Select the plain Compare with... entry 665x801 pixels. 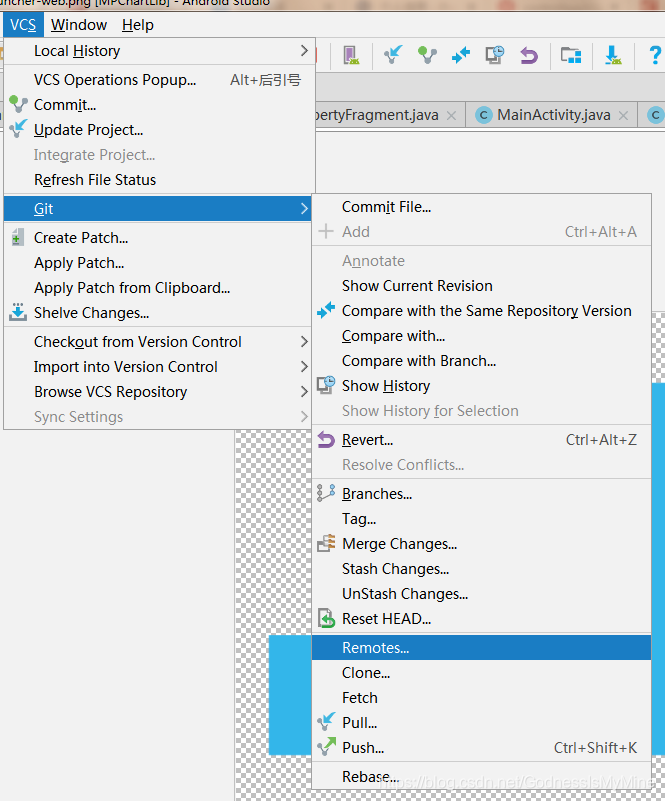(x=481, y=336)
